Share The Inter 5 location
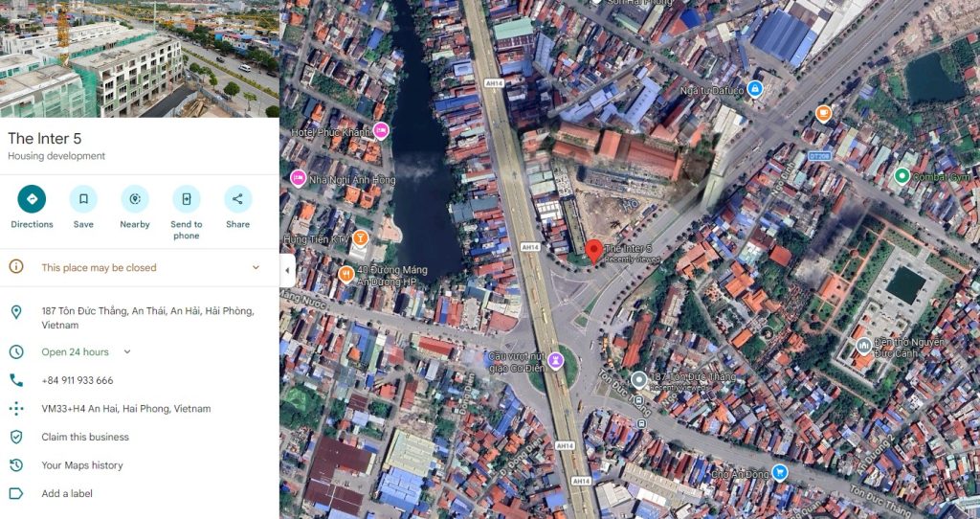Viewport: 980px width, 519px height. tap(237, 199)
